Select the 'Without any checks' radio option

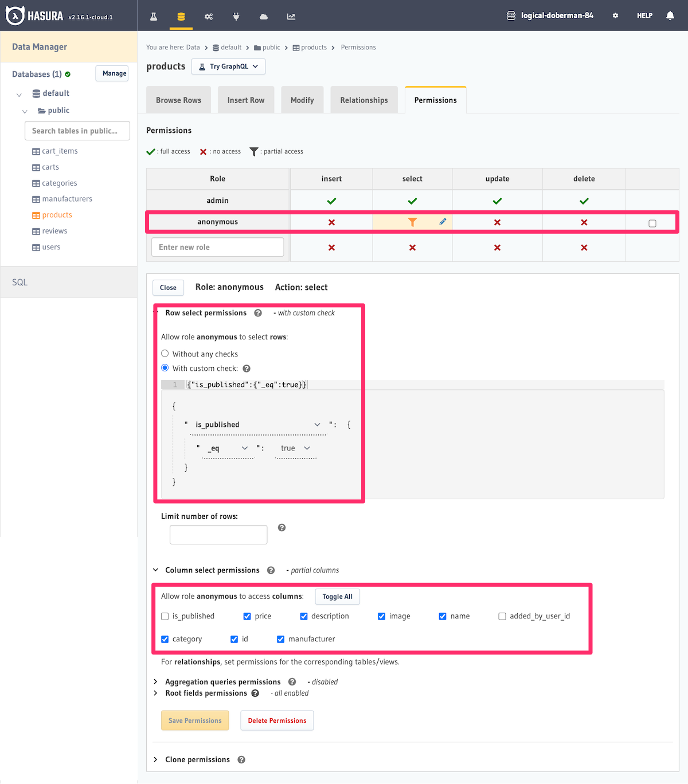pyautogui.click(x=165, y=354)
